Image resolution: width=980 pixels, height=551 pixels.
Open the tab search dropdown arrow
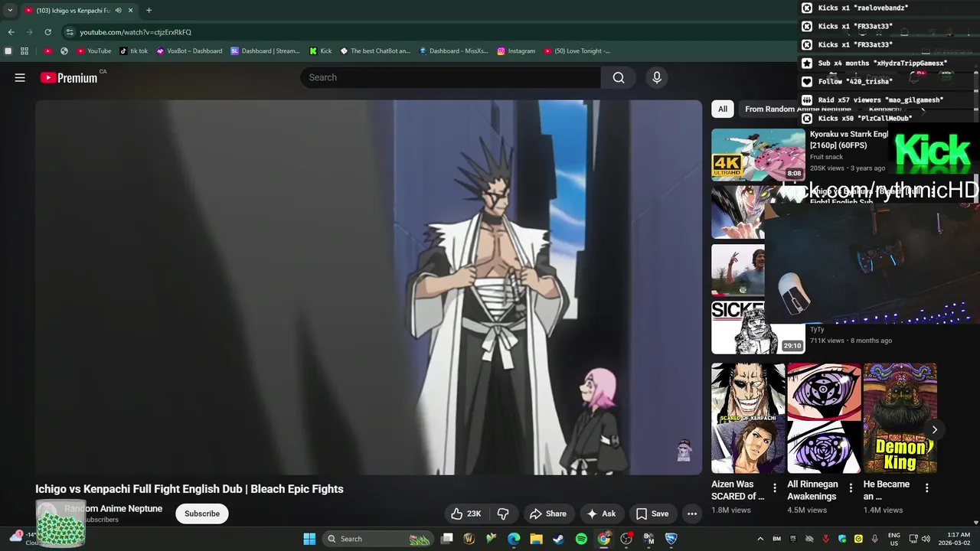coord(10,11)
